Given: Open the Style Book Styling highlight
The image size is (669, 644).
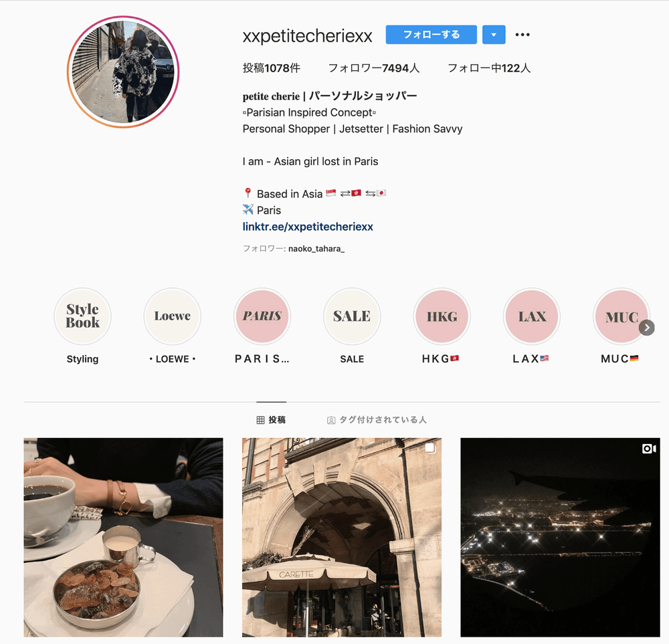Looking at the screenshot, I should (x=82, y=316).
